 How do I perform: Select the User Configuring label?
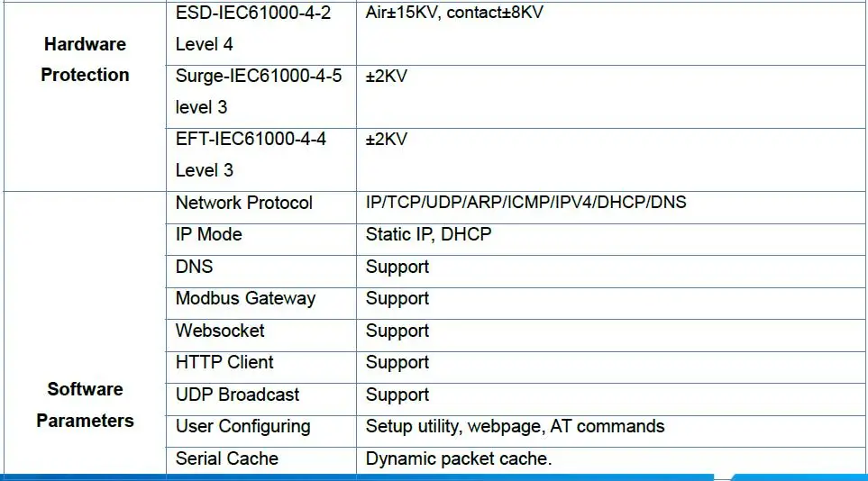coord(243,427)
